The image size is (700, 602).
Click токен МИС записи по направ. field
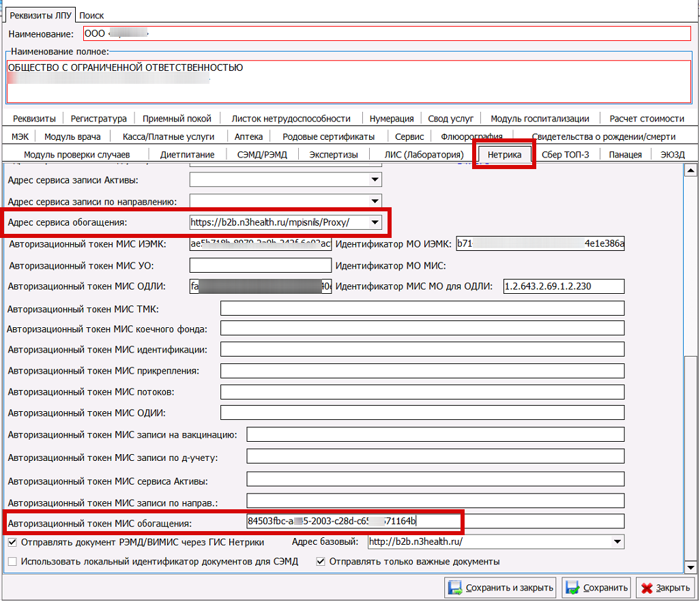pyautogui.click(x=435, y=500)
